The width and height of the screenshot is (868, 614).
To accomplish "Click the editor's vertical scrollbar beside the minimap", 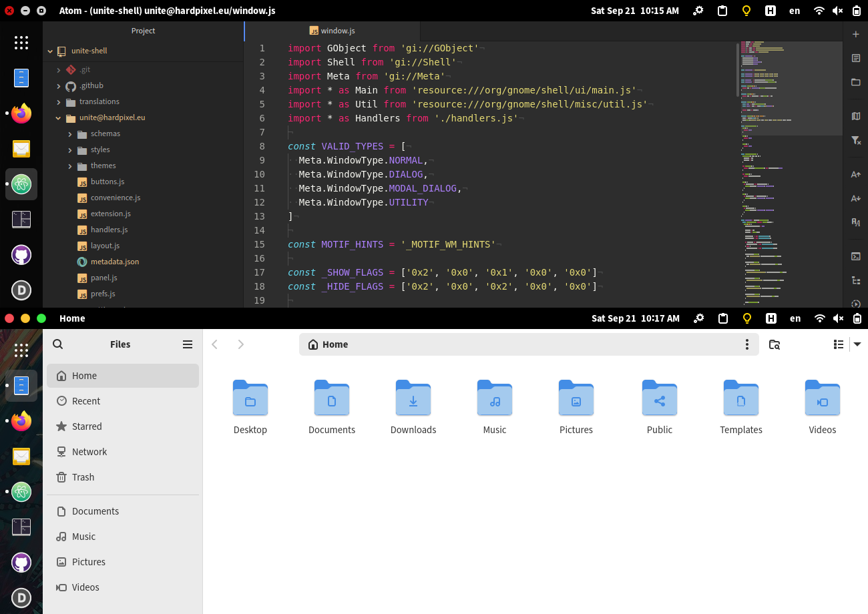I will 738,69.
